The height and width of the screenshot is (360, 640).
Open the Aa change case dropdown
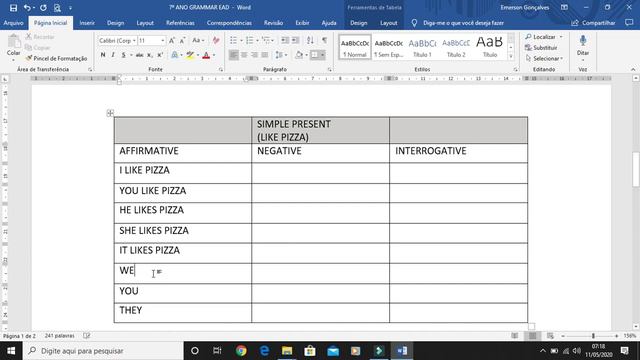point(198,40)
